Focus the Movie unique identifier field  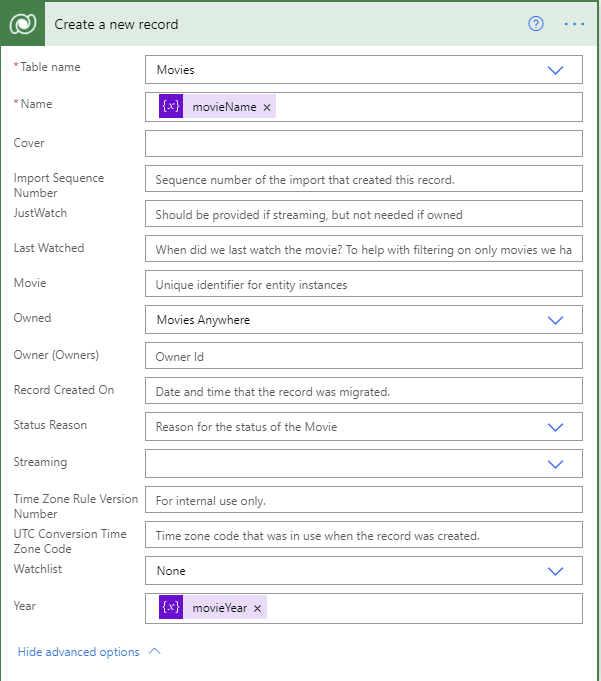coord(364,284)
